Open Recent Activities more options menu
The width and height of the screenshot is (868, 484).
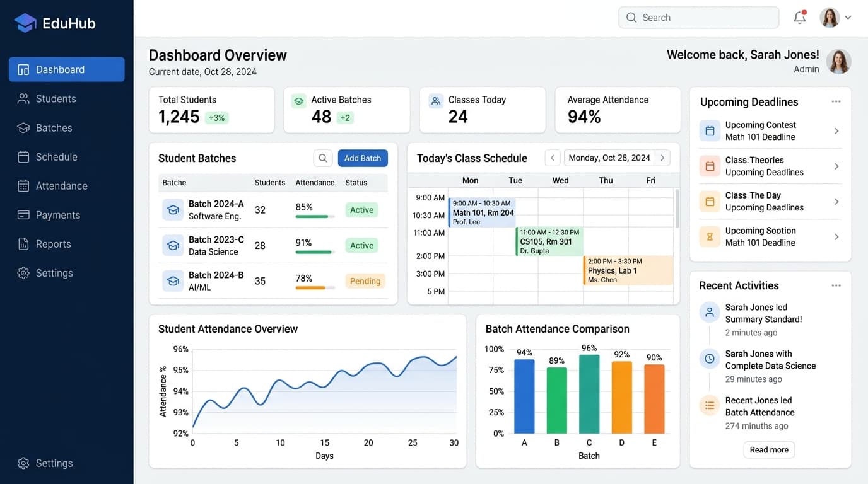pyautogui.click(x=836, y=285)
